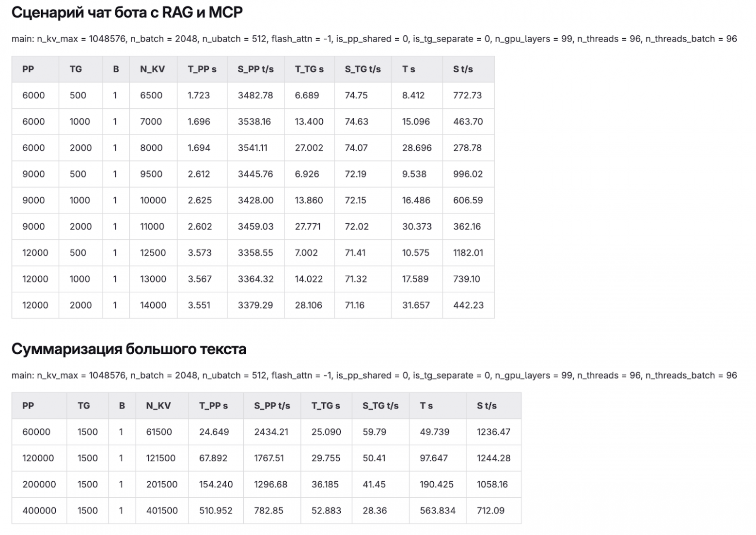The image size is (756, 535).
Task: Click cell value 1182.01 in S t/s column
Action: 468,252
